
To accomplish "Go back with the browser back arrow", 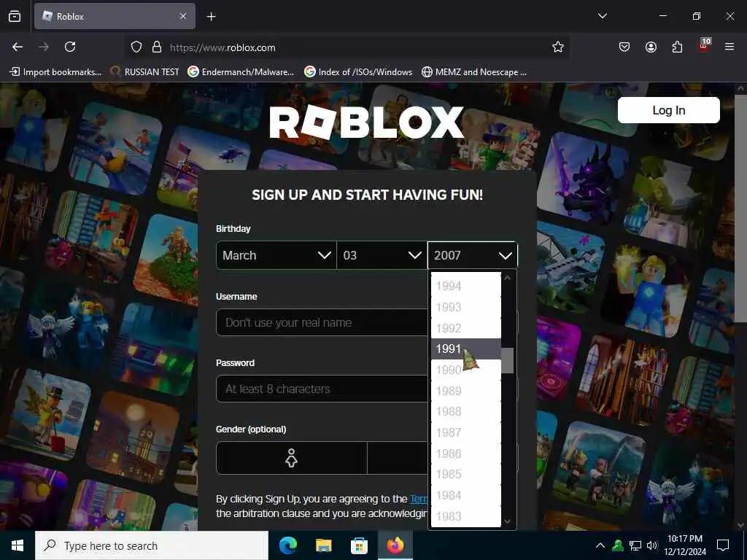I will pos(18,47).
